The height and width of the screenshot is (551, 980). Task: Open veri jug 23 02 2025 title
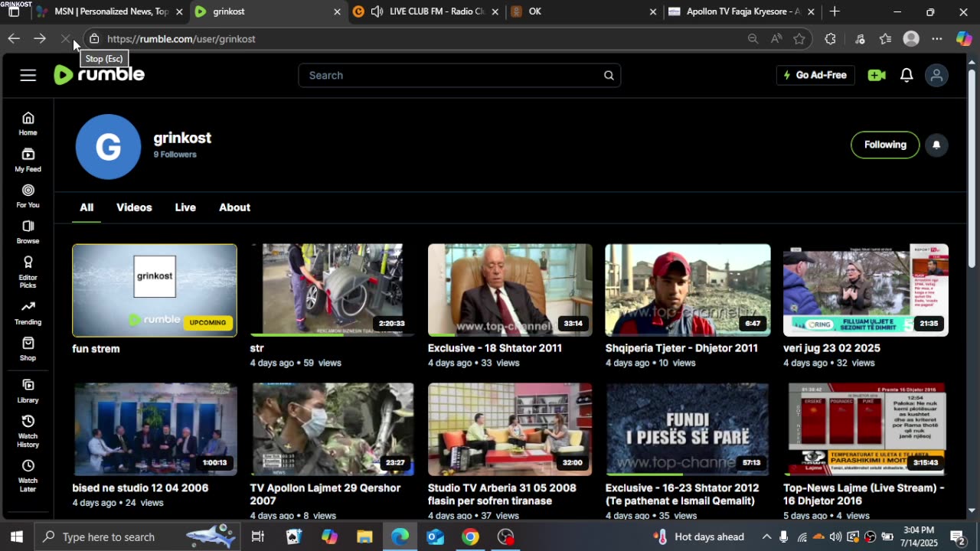point(831,348)
